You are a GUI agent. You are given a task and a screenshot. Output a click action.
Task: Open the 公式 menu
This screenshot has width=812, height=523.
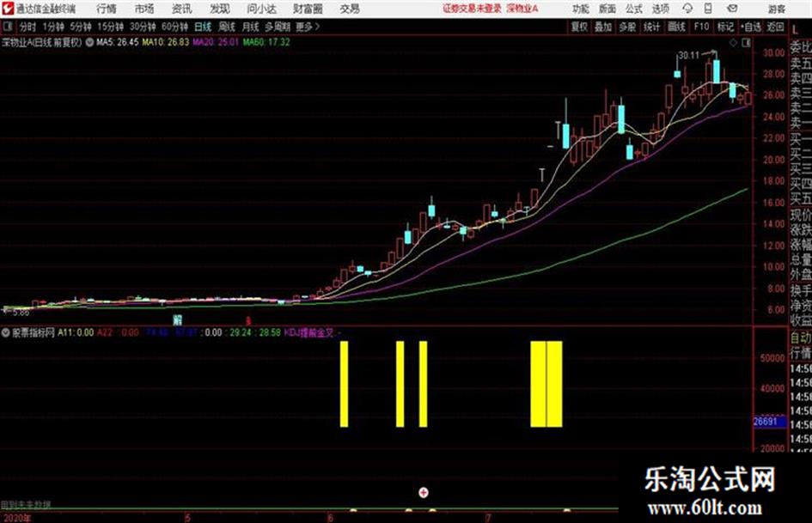click(634, 9)
